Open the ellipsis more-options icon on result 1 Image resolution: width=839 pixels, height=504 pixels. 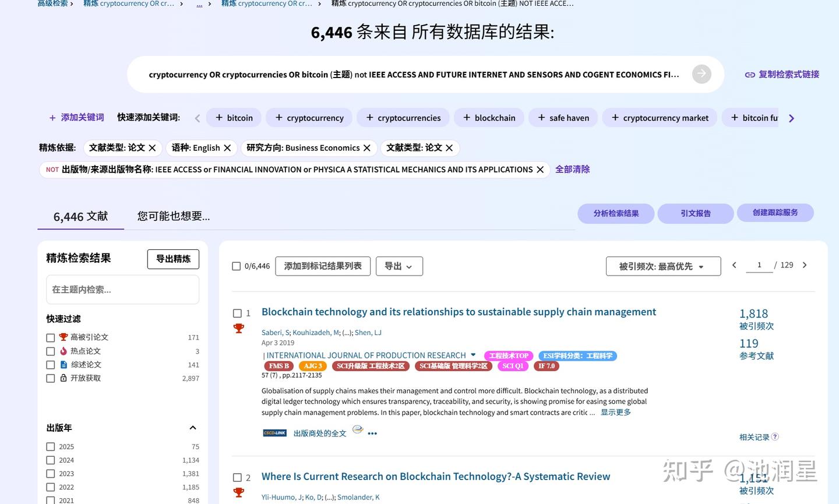[372, 433]
